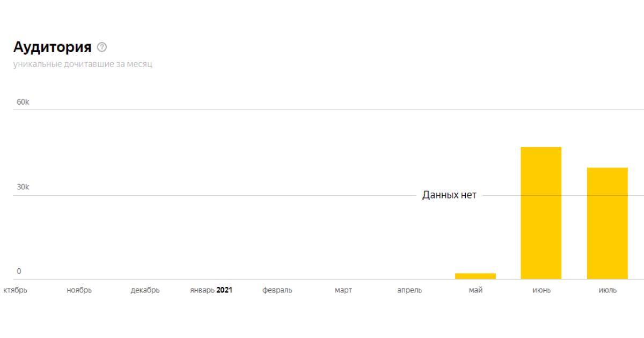Click the small май bar

point(475,276)
